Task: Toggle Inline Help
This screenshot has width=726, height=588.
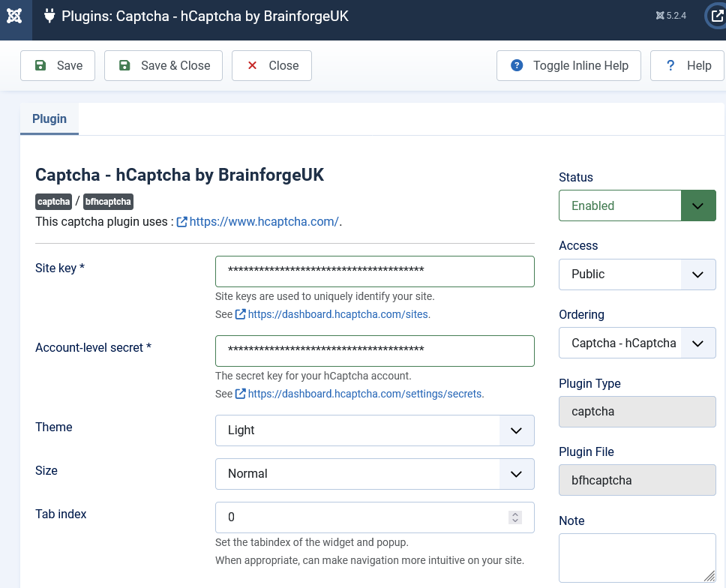Action: (x=568, y=65)
